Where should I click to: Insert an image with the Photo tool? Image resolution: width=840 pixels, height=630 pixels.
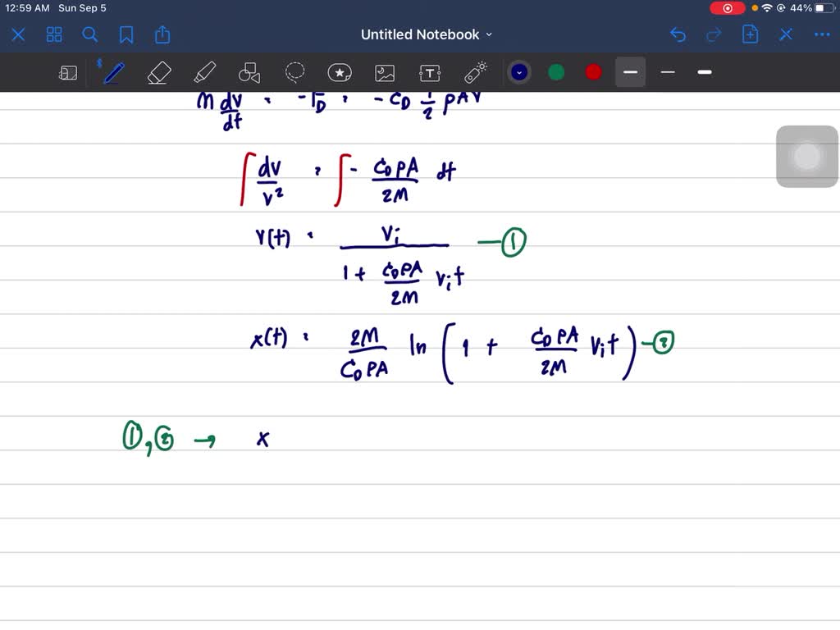click(385, 72)
